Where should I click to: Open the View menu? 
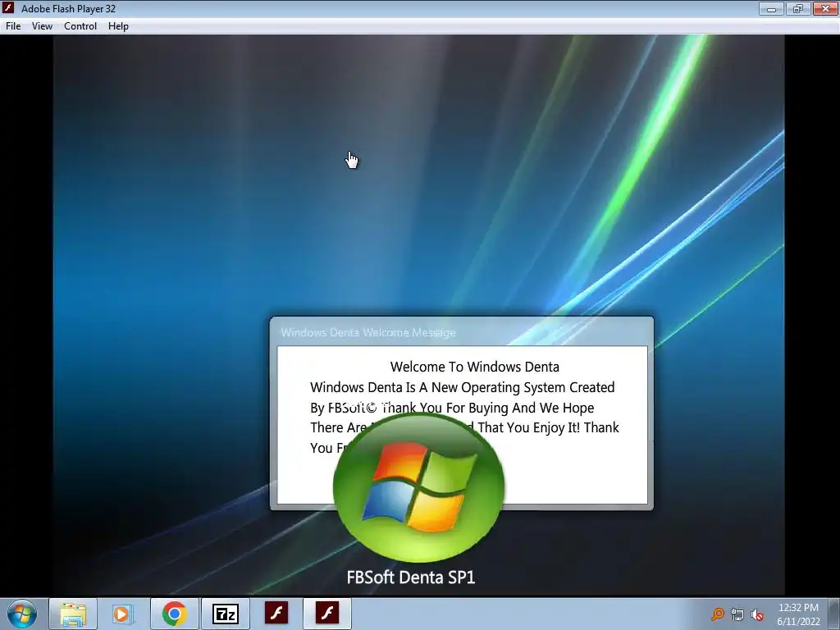42,25
